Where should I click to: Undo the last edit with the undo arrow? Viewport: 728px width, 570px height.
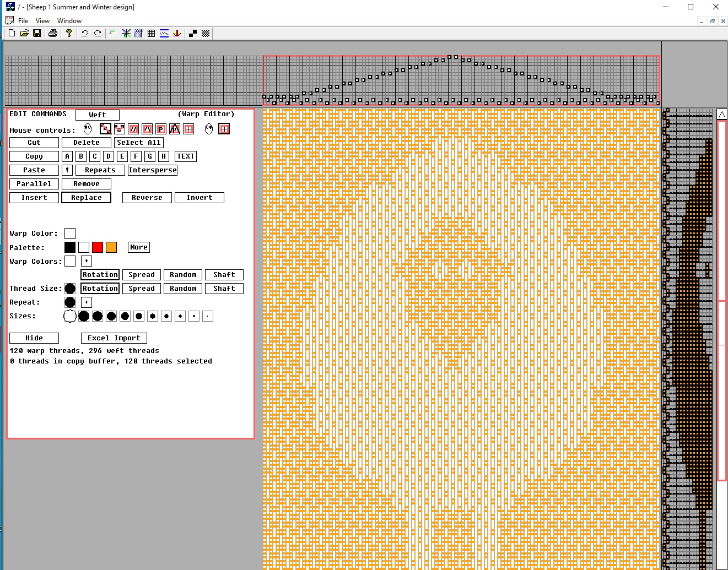coord(85,34)
